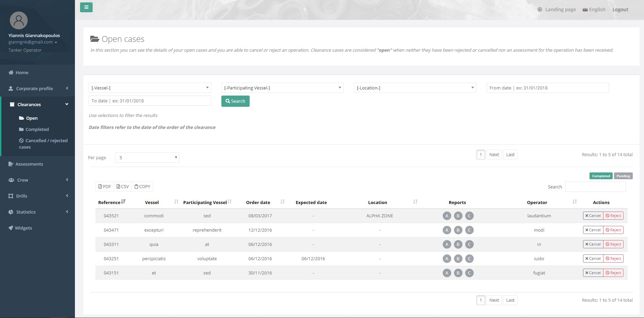Viewport: 644px width, 318px height.
Task: Reject the clearance case 043251
Action: (613, 258)
